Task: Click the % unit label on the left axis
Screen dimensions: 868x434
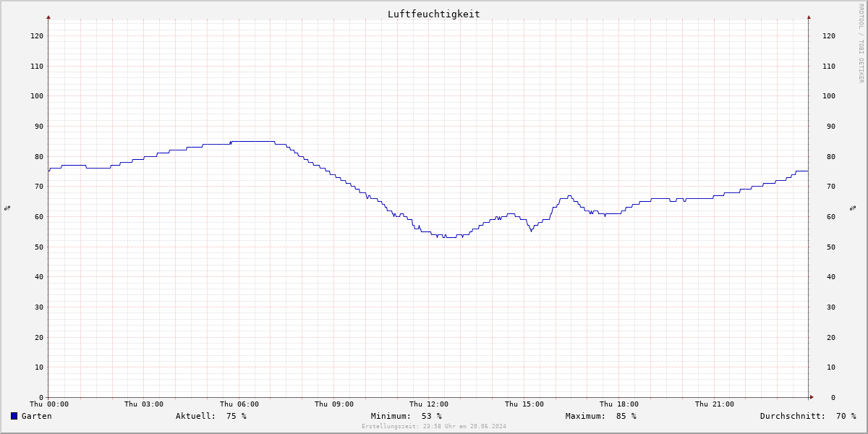Action: [7, 208]
